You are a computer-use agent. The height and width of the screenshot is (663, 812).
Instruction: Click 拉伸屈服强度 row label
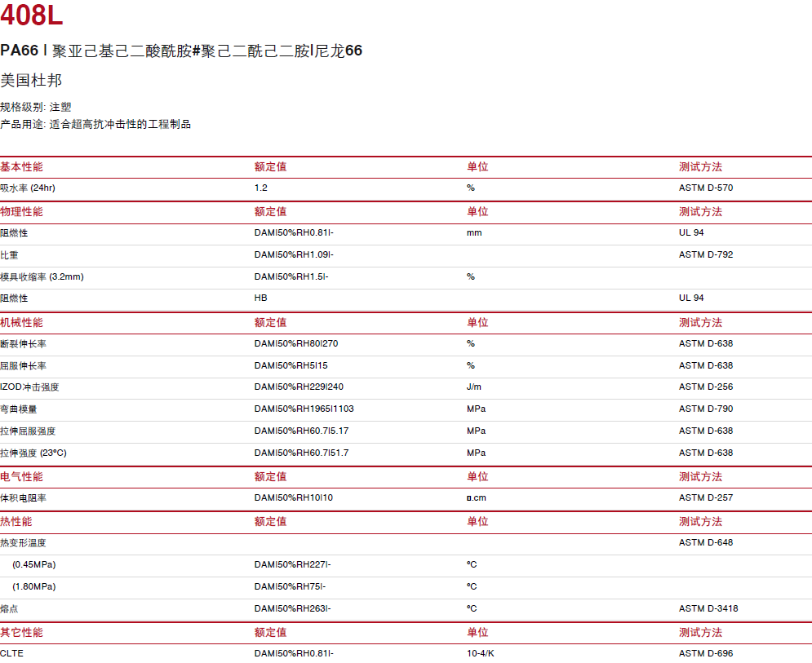28,431
